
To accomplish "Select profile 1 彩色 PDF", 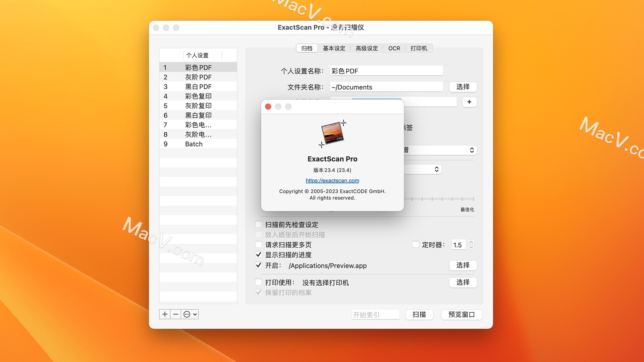I will [198, 67].
